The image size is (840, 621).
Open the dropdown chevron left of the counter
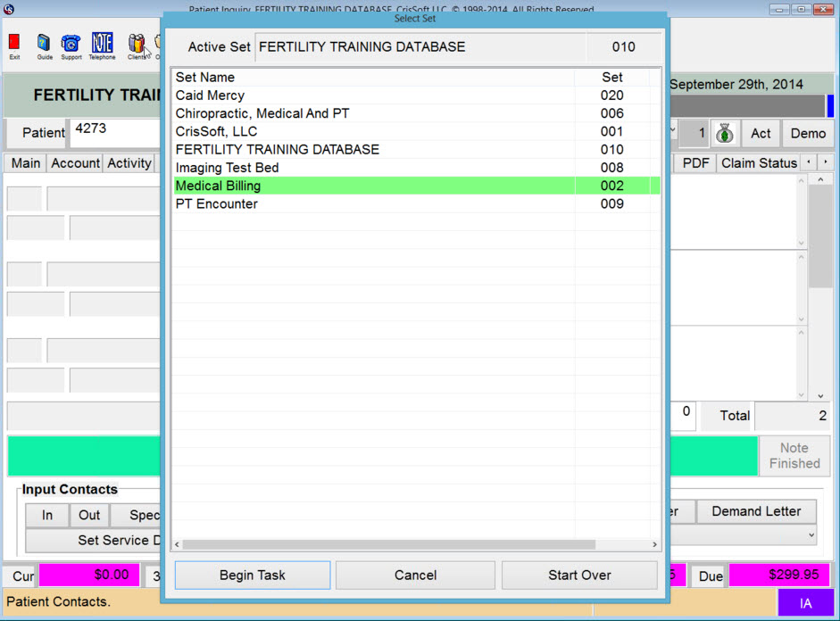point(672,130)
